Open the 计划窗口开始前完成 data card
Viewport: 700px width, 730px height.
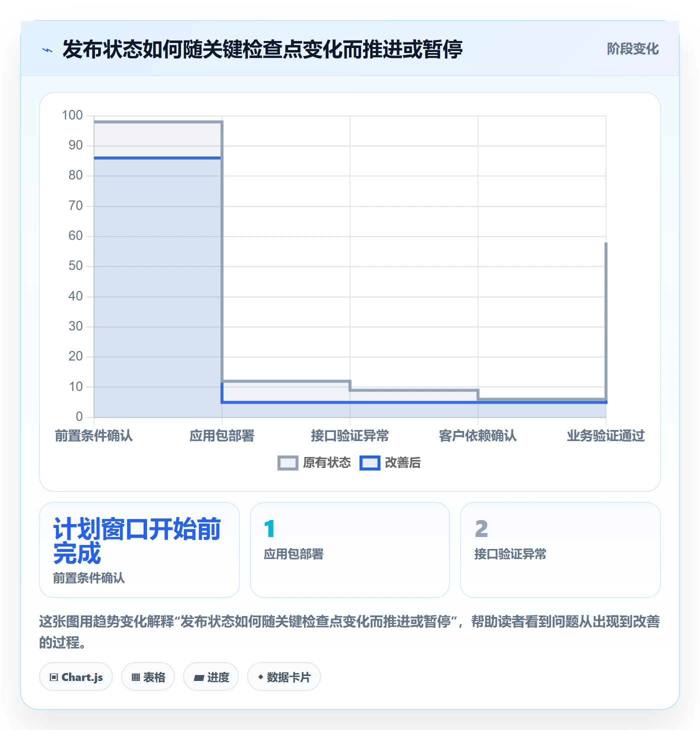click(139, 550)
